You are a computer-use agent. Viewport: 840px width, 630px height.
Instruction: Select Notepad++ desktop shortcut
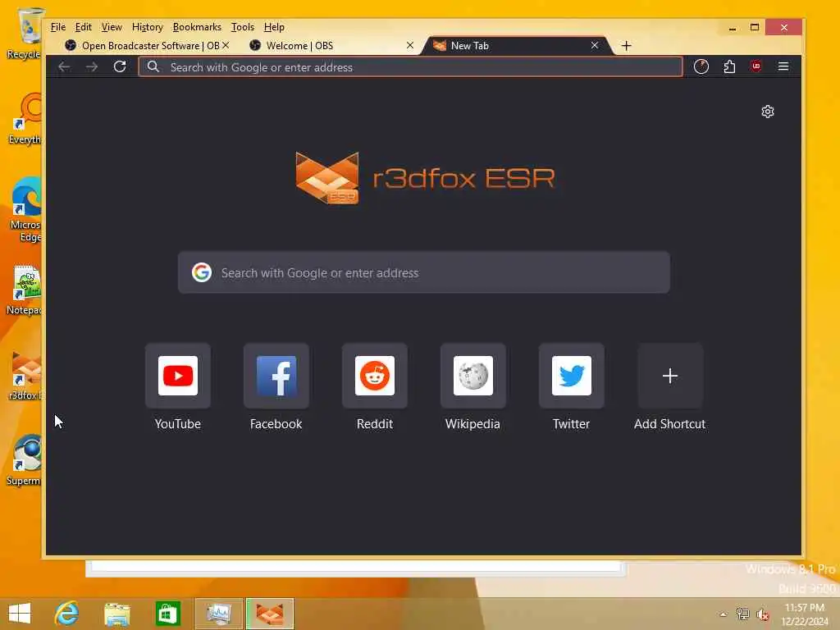tap(25, 290)
